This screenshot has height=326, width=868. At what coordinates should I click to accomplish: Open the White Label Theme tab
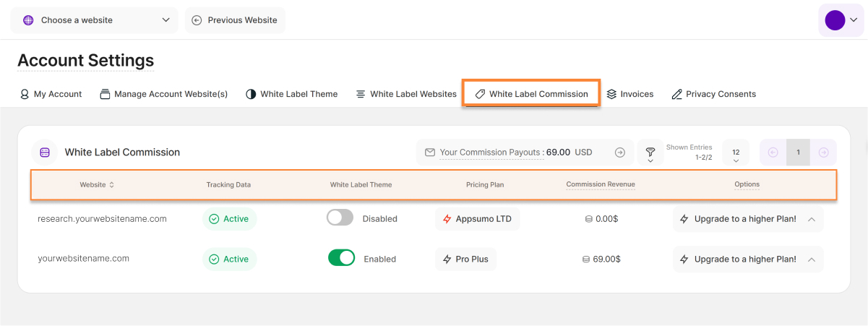point(291,94)
